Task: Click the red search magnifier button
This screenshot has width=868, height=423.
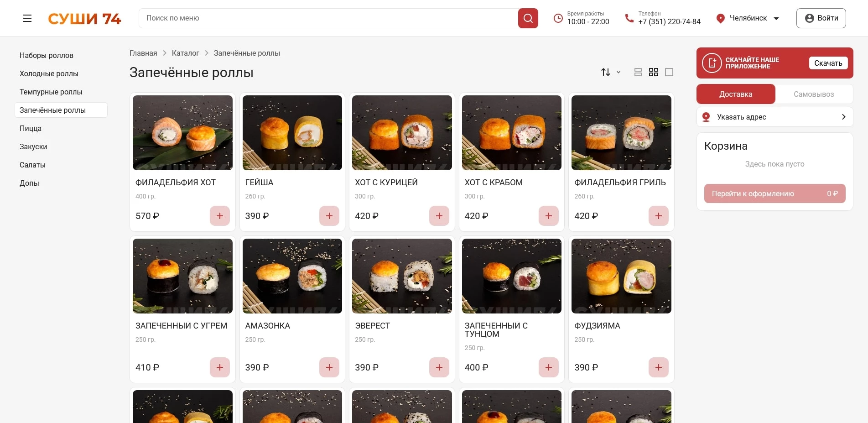Action: (x=528, y=18)
